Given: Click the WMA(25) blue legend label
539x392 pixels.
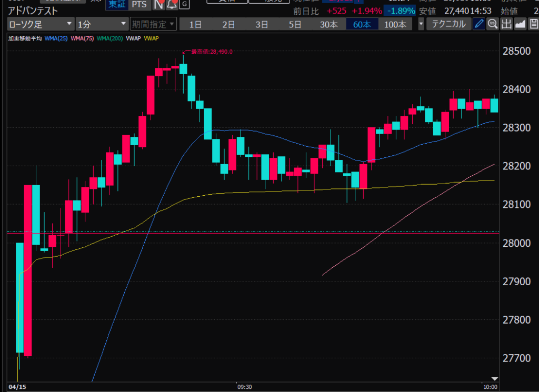Looking at the screenshot, I should 56,38.
